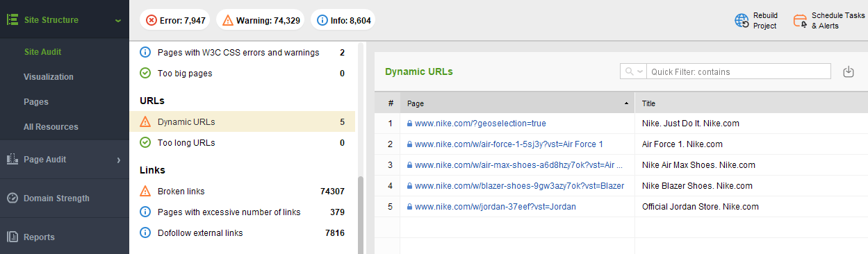Screen dimensions: 868x254
Task: Click green check icon beside Too long URLs
Action: (145, 142)
